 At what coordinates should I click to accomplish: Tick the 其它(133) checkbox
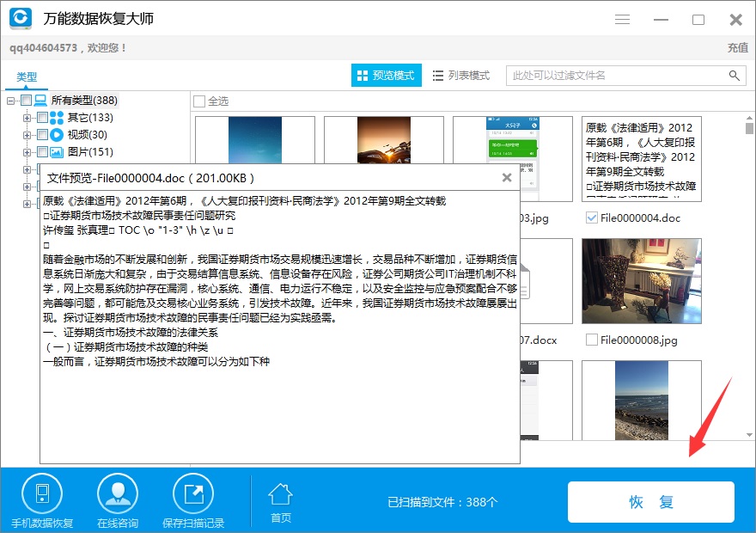pyautogui.click(x=42, y=117)
